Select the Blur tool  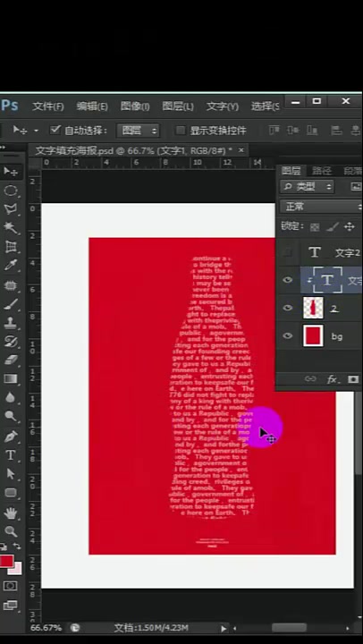point(10,397)
